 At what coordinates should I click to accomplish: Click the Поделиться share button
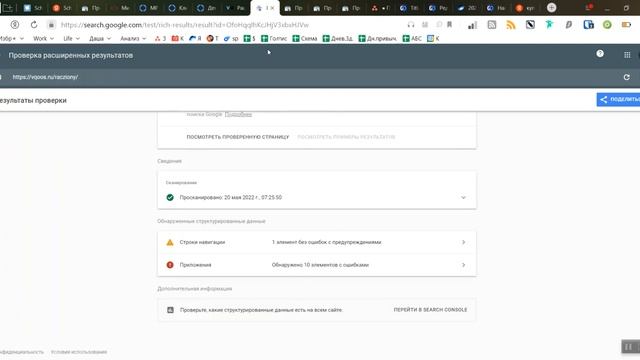tap(618, 100)
